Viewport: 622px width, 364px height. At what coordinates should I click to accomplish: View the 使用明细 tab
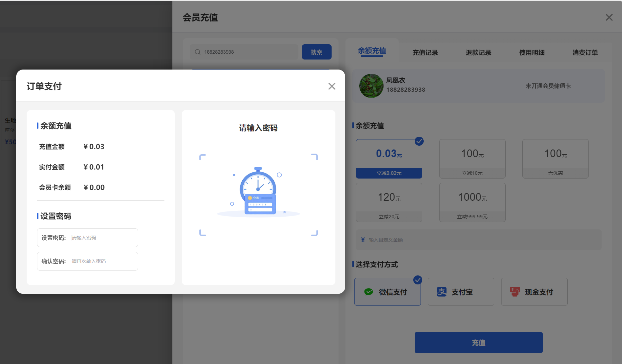click(532, 52)
